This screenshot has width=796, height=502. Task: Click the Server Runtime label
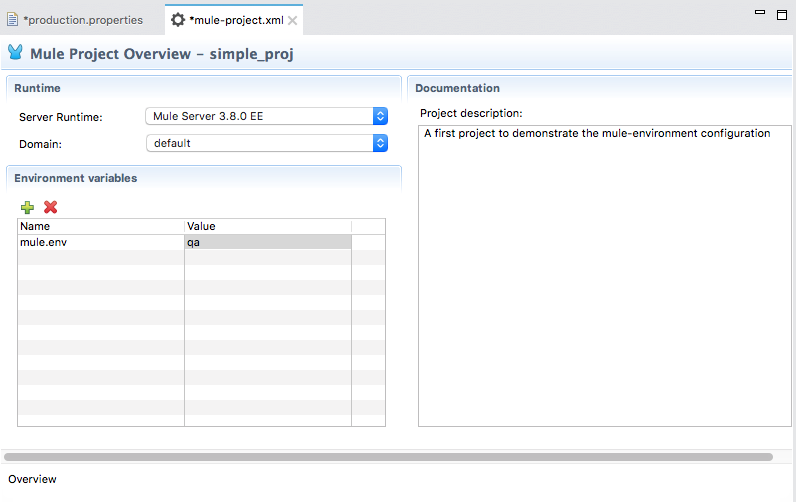point(61,117)
